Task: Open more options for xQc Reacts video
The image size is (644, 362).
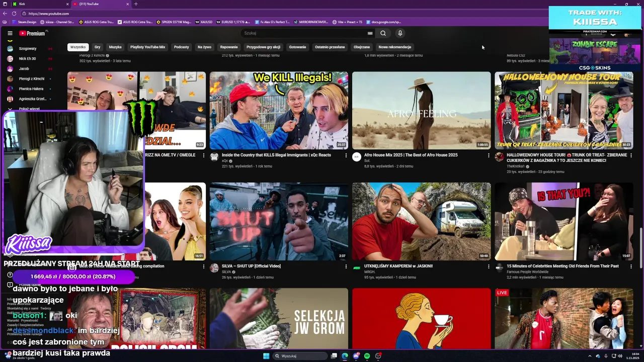Action: pyautogui.click(x=346, y=155)
